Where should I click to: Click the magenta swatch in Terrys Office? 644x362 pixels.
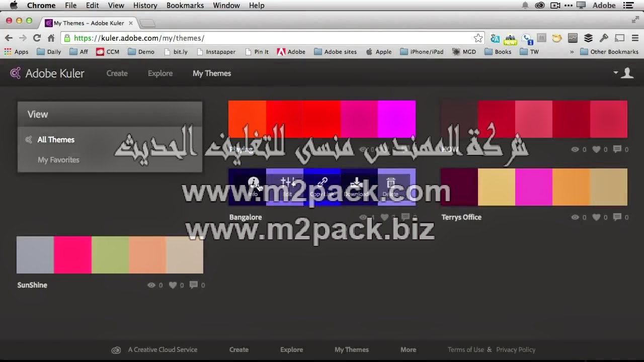pos(534,187)
